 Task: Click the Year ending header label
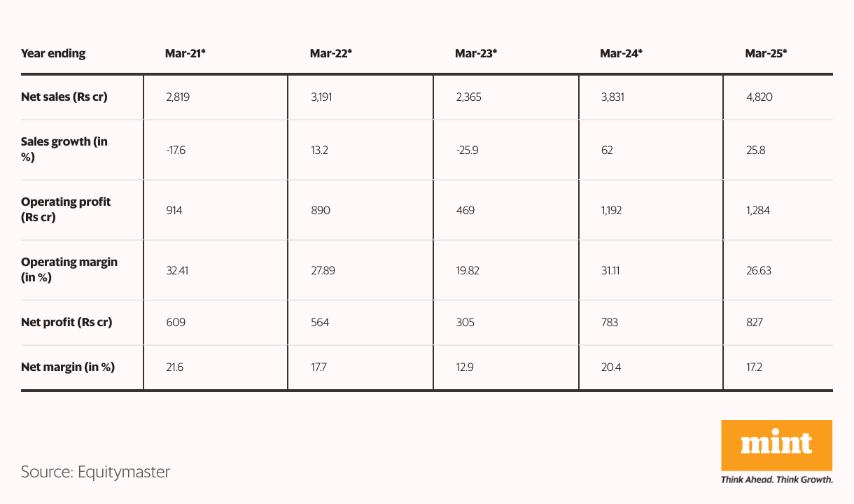pos(53,53)
